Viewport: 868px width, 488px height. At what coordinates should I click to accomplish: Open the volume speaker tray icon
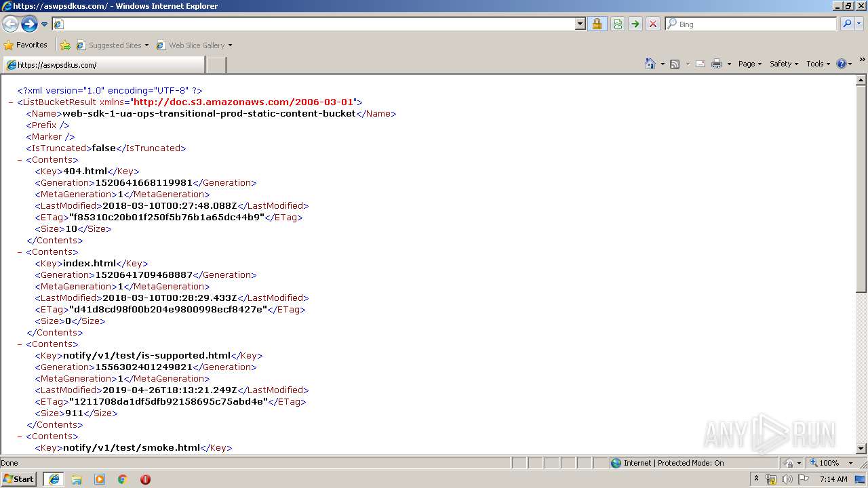(787, 479)
